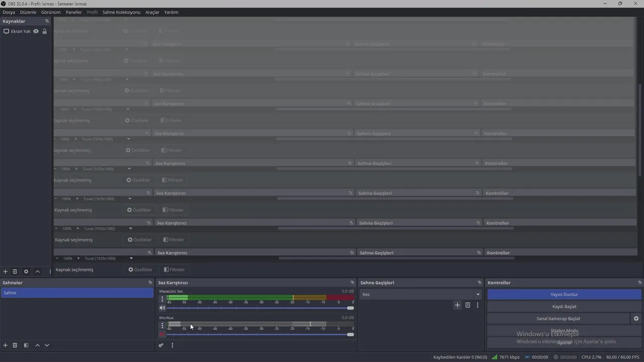Open the Araçlar menu
The height and width of the screenshot is (362, 644).
(x=152, y=12)
